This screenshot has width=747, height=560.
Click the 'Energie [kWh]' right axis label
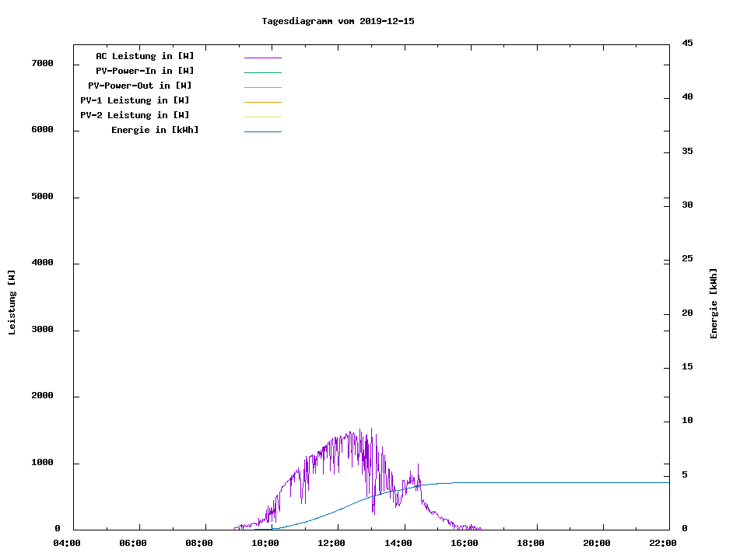point(714,303)
